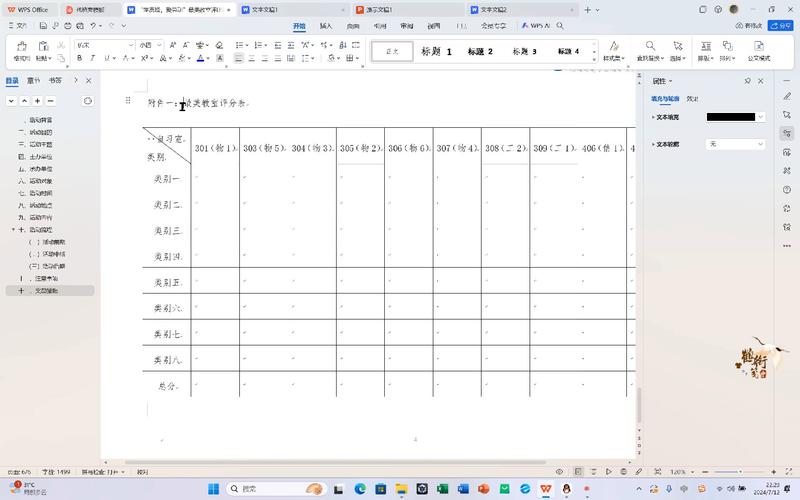The height and width of the screenshot is (500, 800).
Task: Open the Review ribbon tab
Action: click(407, 26)
